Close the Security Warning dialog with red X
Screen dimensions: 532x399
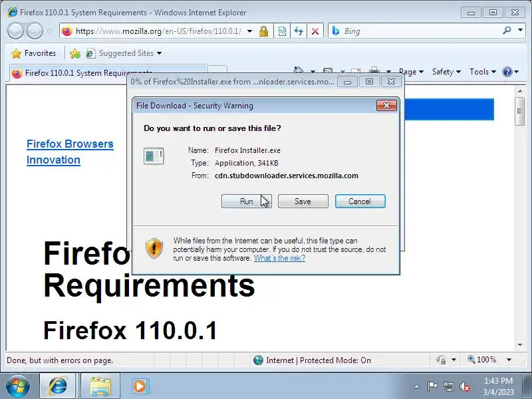click(x=386, y=106)
